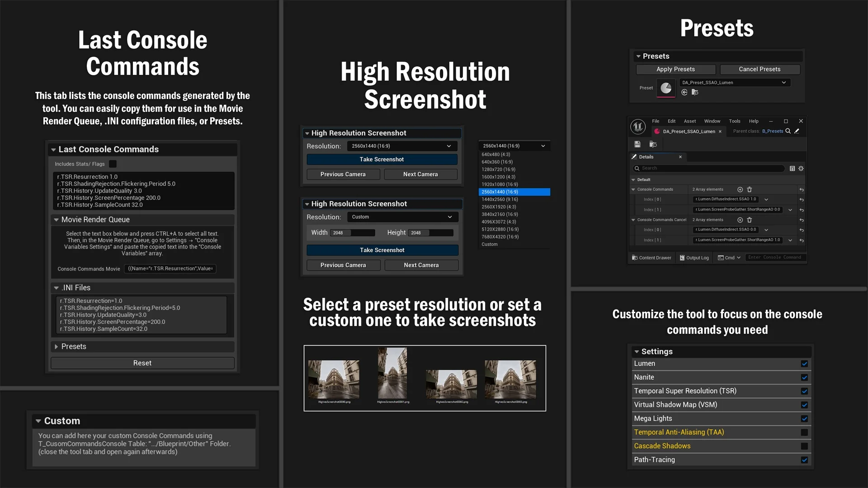The height and width of the screenshot is (488, 868).
Task: Click the search icon beside B_Presets parent class
Action: [788, 131]
